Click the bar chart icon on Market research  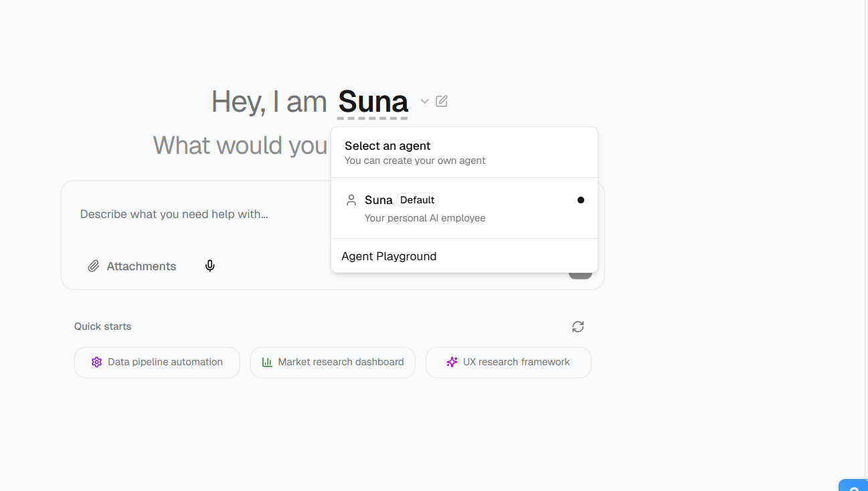267,362
